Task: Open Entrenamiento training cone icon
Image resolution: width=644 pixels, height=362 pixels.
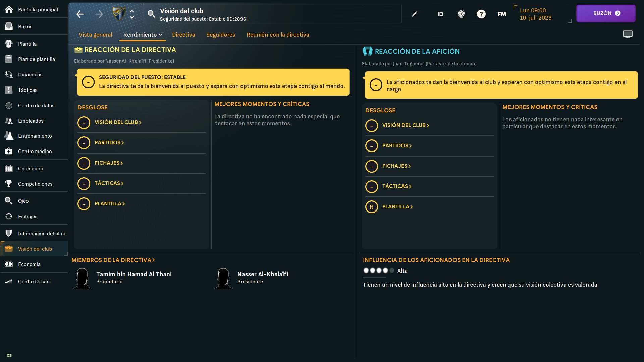Action: point(9,136)
